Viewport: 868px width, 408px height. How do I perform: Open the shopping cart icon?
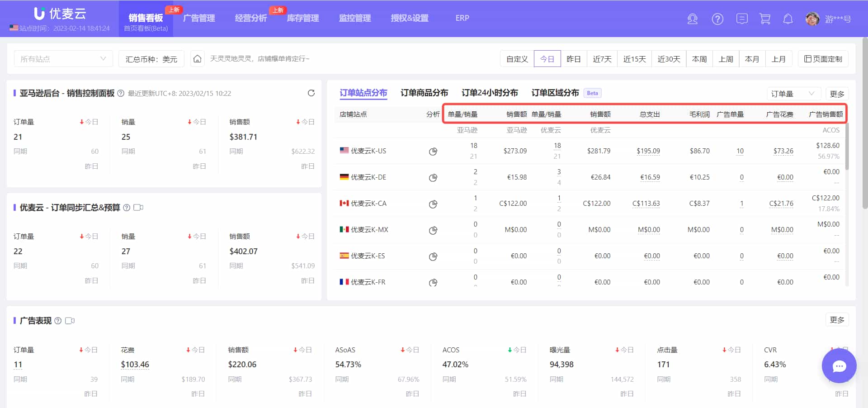(765, 19)
